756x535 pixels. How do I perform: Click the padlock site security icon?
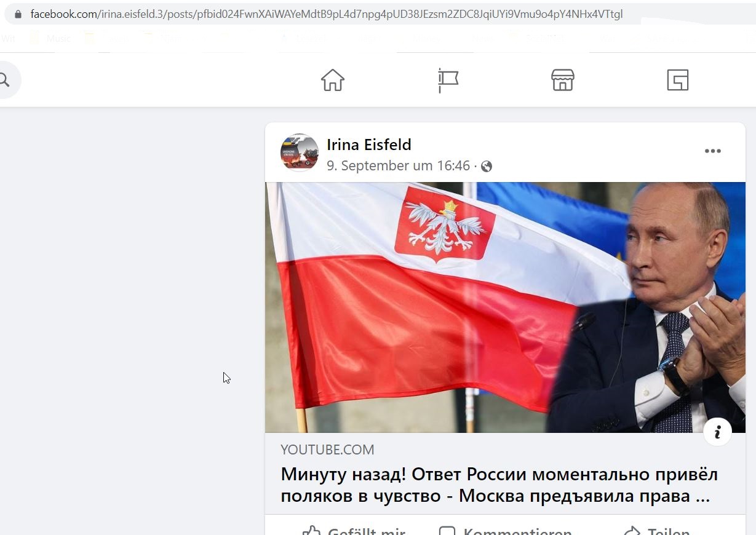[18, 14]
